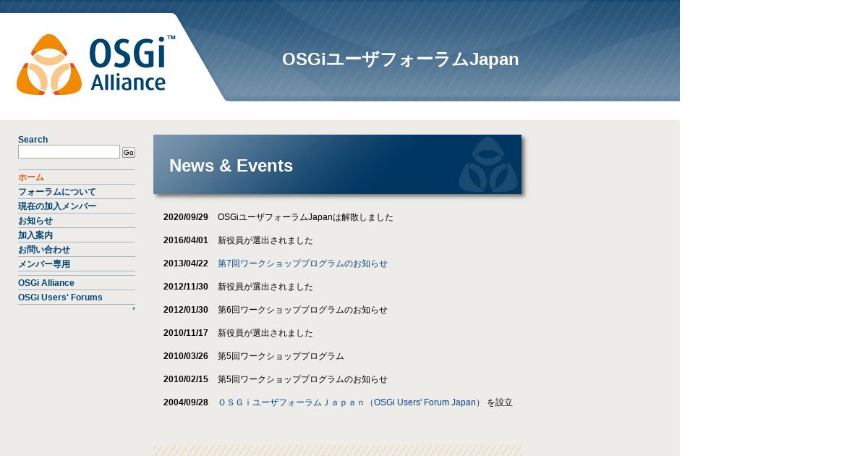Viewport: 868px width, 456px height.
Task: Open the お知らせ sidebar link
Action: tap(35, 221)
